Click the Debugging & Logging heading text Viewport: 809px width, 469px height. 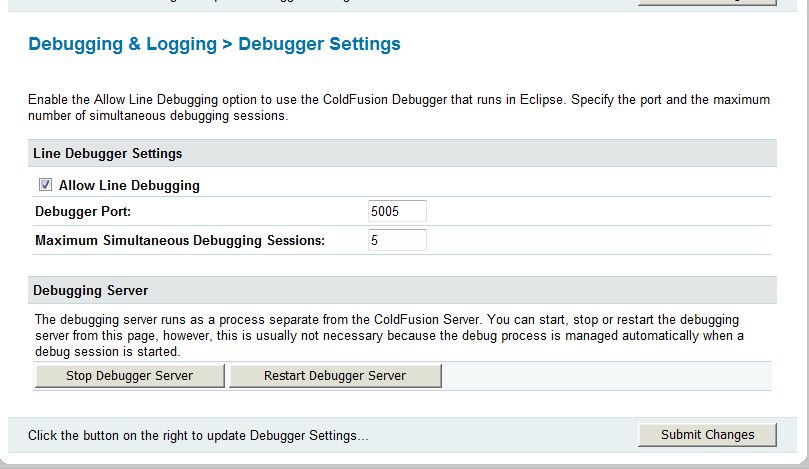tap(122, 44)
